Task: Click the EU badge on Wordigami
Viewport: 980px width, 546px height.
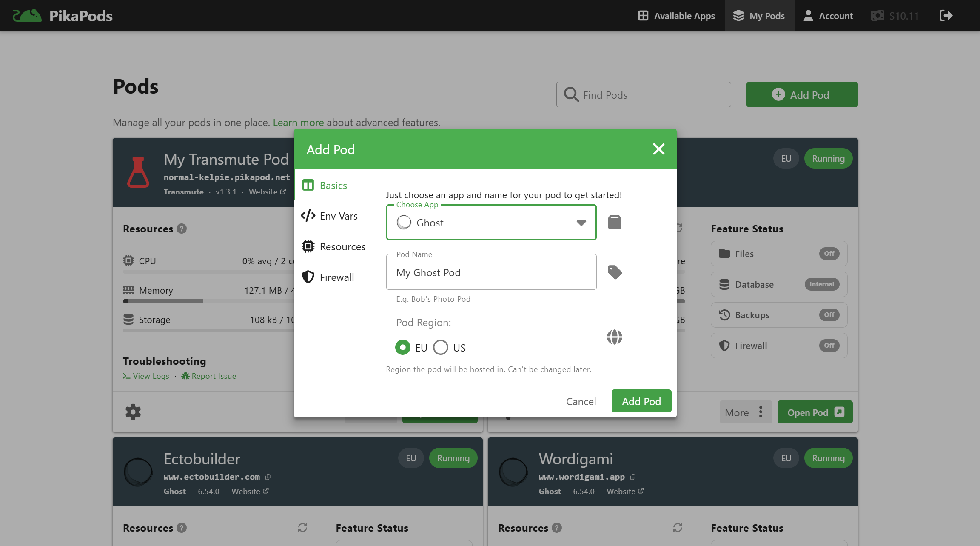Action: point(786,458)
